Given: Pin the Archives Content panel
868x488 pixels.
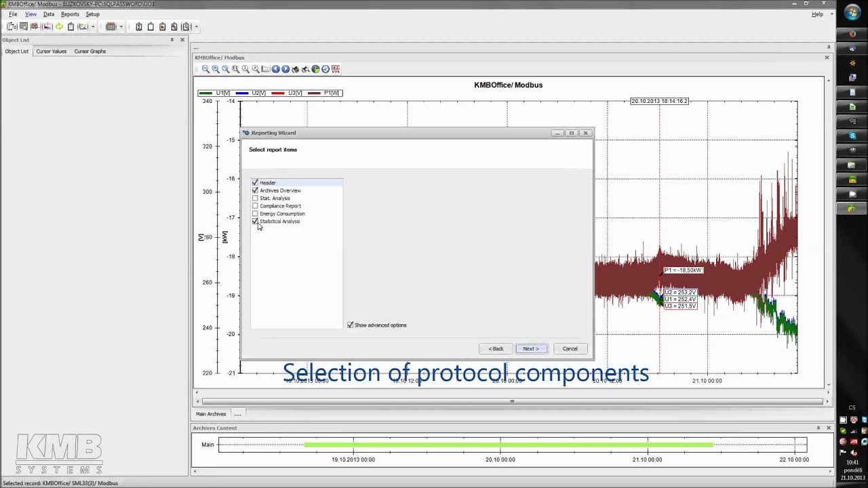Looking at the screenshot, I should pos(818,428).
